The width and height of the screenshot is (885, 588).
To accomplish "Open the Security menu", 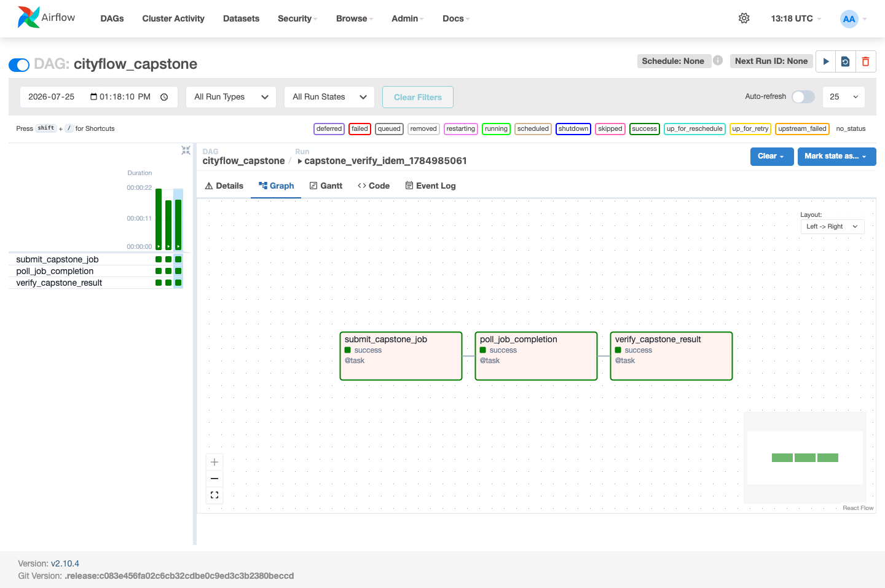I will point(297,18).
